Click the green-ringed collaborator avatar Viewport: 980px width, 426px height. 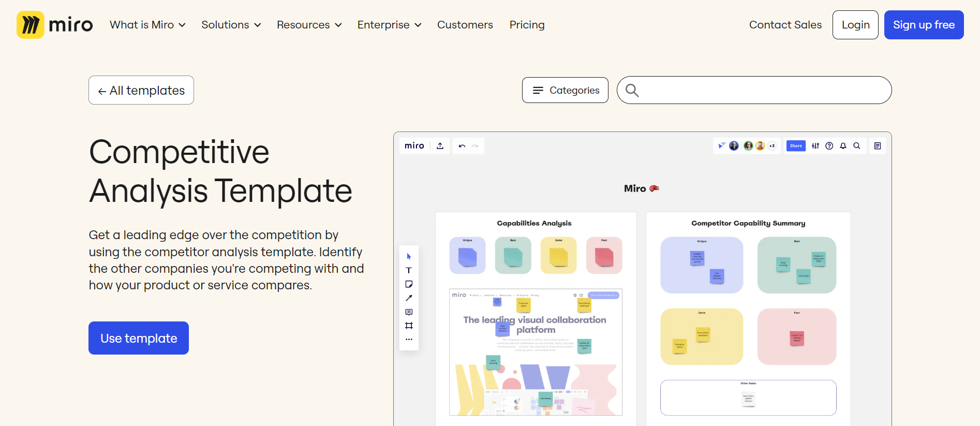[748, 146]
